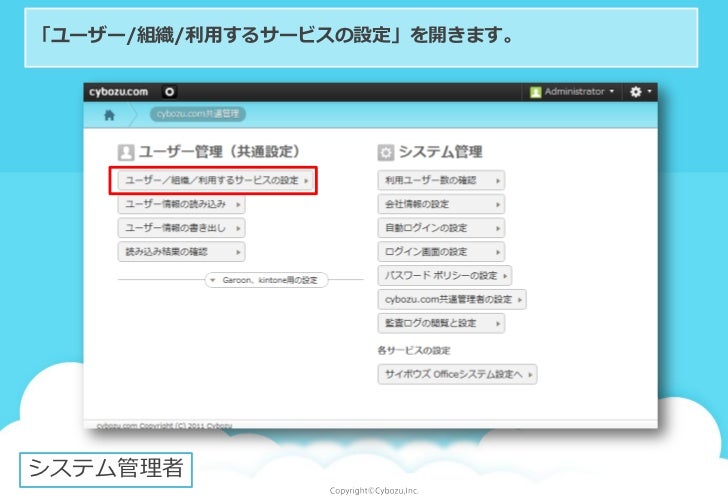Image resolution: width=728 pixels, height=504 pixels.
Task: Click the 各サービスの設定 label
Action: (414, 350)
